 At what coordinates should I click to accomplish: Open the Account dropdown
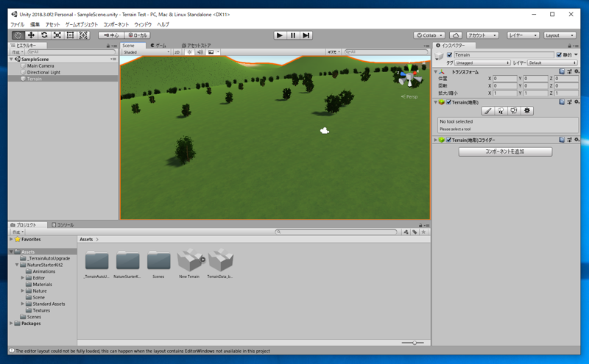[x=482, y=35]
